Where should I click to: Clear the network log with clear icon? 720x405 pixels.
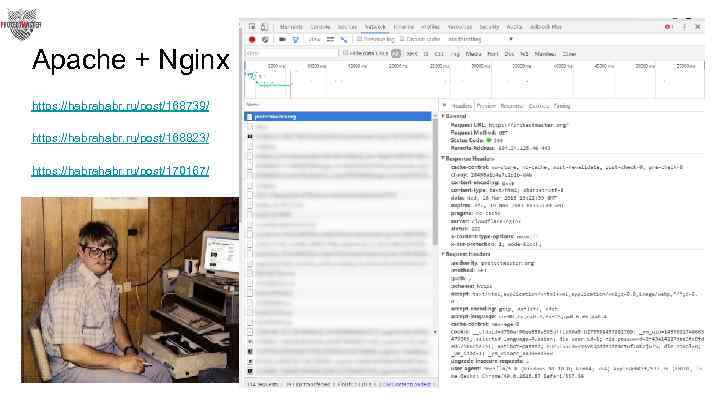pos(265,39)
